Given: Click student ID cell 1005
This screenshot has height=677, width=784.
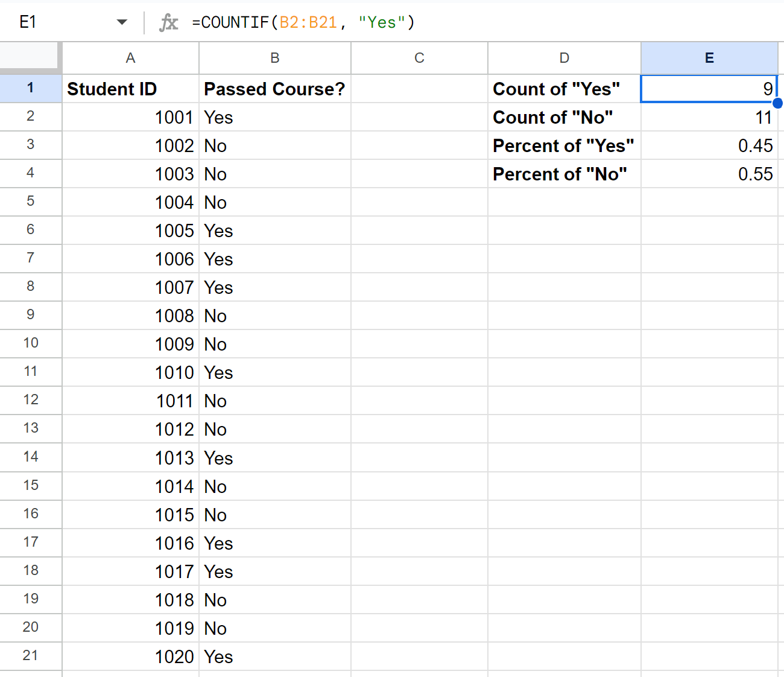Looking at the screenshot, I should pos(130,230).
